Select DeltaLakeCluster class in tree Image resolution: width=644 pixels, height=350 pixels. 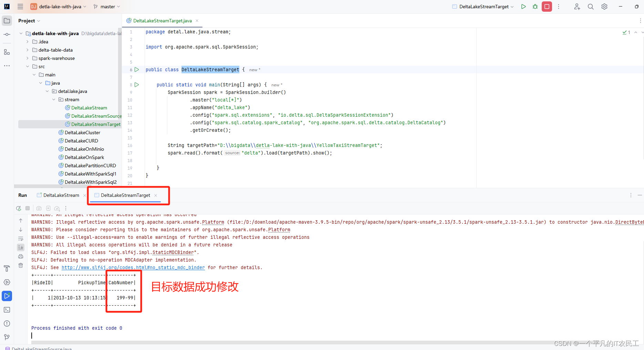(x=80, y=132)
